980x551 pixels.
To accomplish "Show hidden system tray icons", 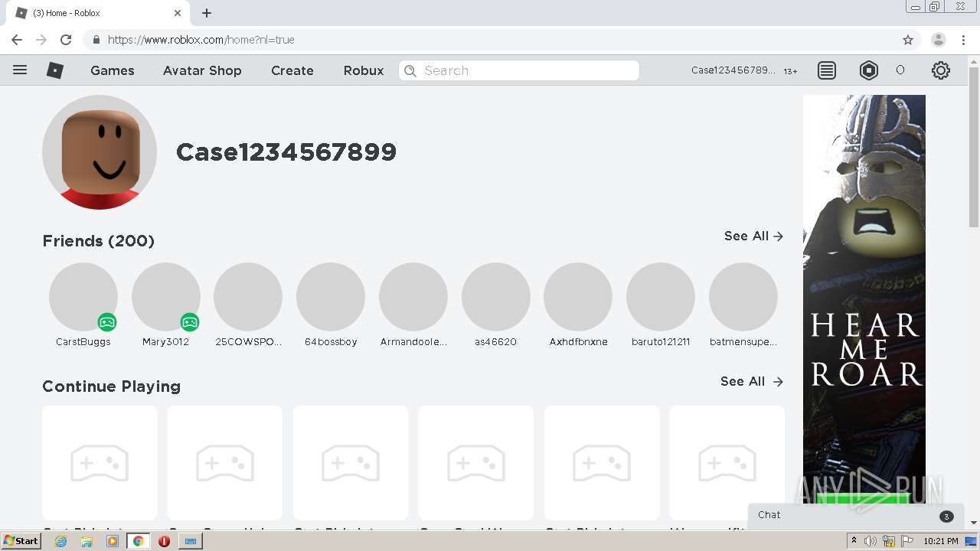I will pos(854,541).
